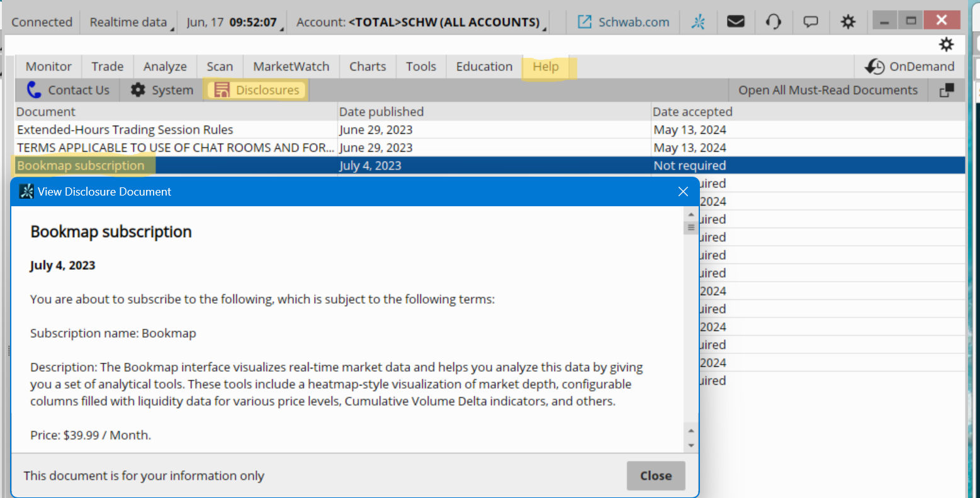This screenshot has height=498, width=980.
Task: Click the gear icon below the close button
Action: 946,45
